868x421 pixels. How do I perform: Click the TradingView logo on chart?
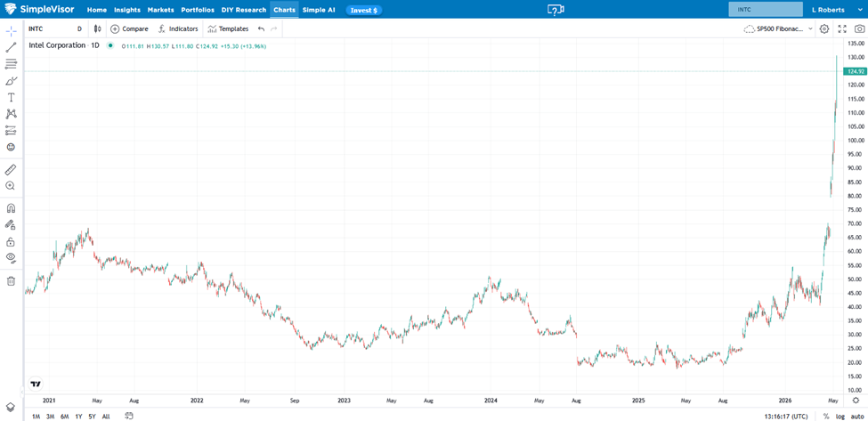(36, 384)
